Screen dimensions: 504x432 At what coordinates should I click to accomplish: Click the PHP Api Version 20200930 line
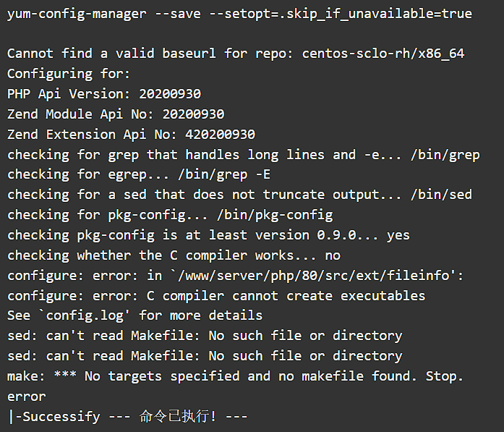[x=104, y=94]
